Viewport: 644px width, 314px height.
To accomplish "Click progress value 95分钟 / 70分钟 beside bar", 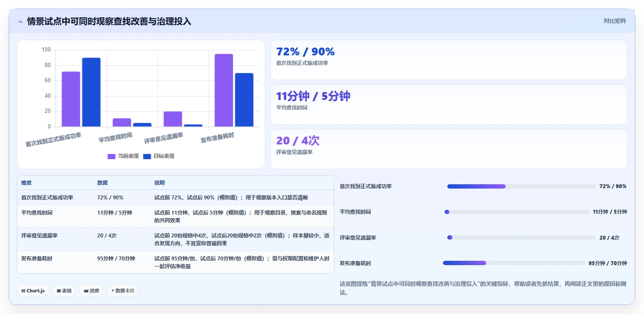I will pos(608,263).
